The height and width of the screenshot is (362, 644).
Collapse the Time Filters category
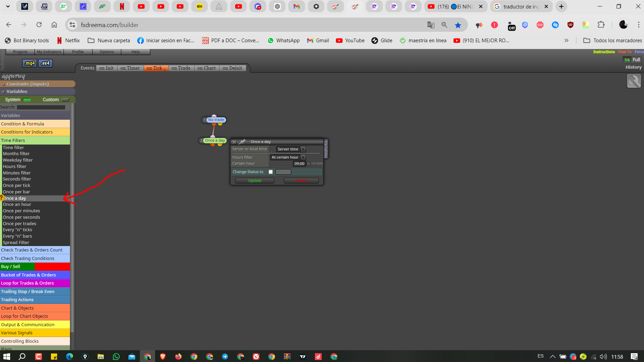point(35,140)
